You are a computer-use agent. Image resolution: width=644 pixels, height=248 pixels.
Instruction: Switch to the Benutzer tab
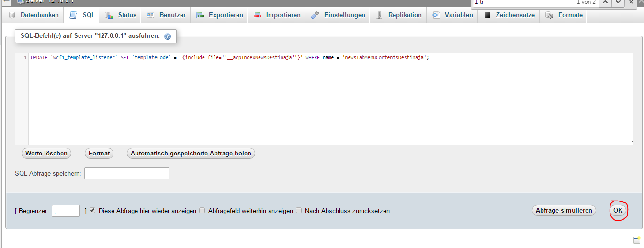[166, 15]
